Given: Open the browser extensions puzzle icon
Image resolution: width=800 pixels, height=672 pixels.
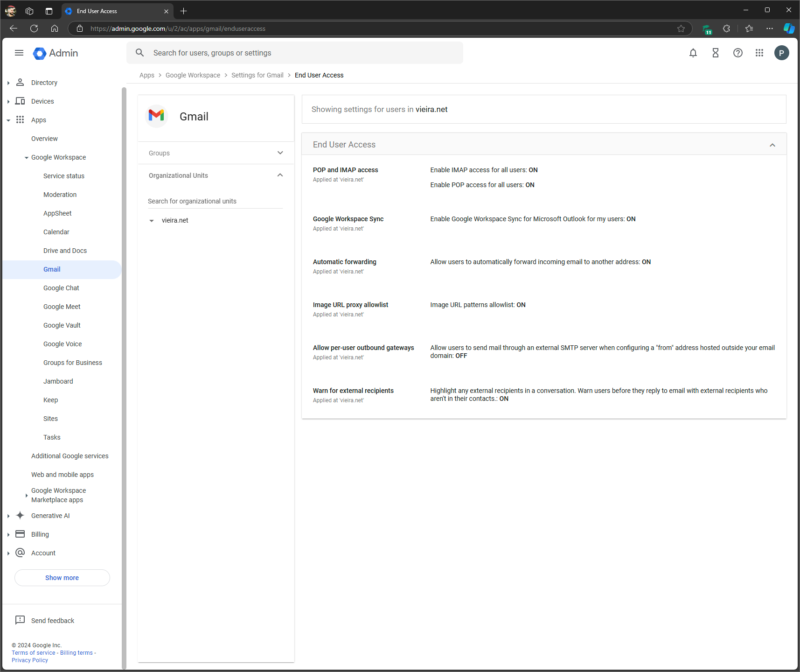Looking at the screenshot, I should 726,28.
